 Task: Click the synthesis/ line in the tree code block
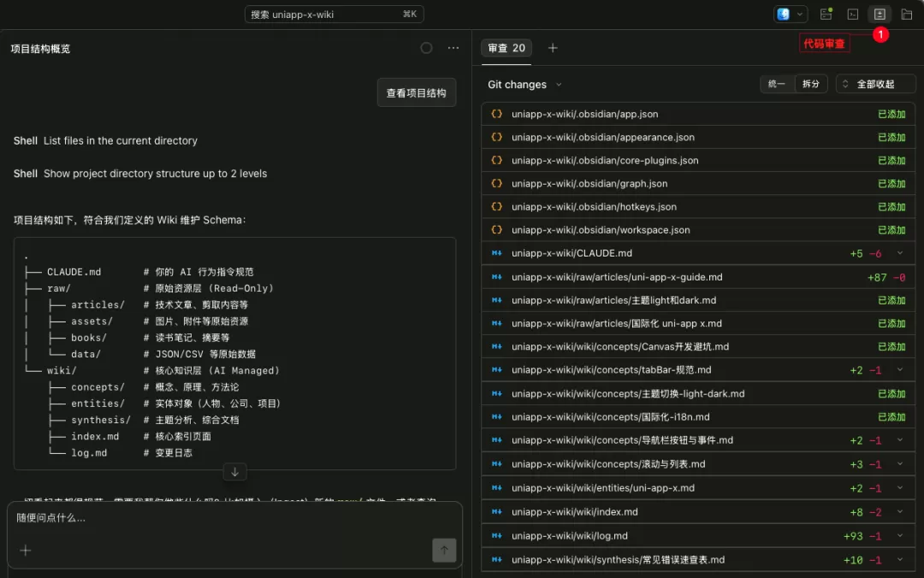(x=143, y=420)
